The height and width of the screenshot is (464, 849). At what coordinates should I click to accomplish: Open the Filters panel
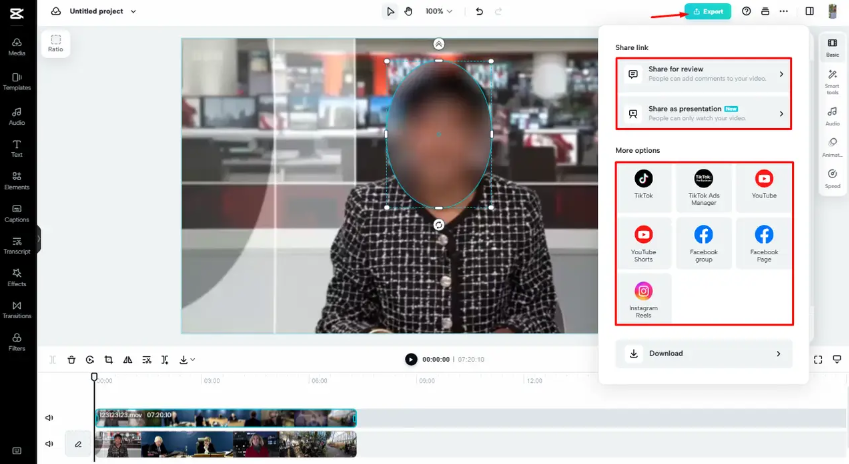17,342
